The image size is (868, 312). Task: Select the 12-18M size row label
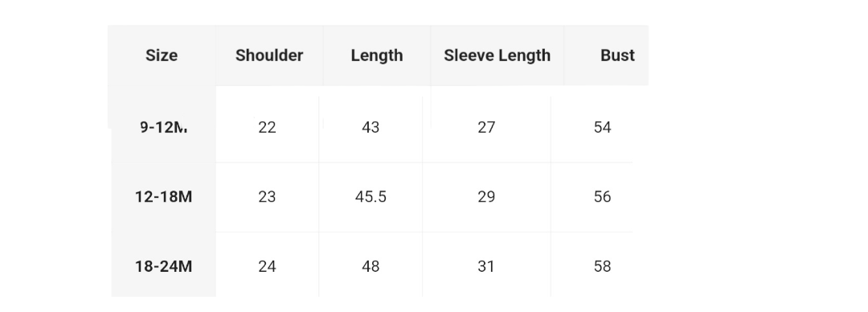point(164,197)
